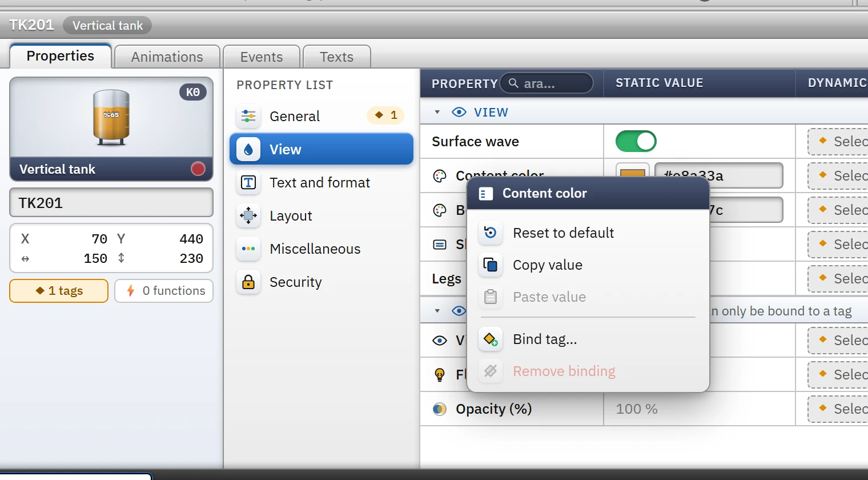Screen dimensions: 868x480
Task: Click the Opacity (%) circle icon
Action: click(x=440, y=409)
